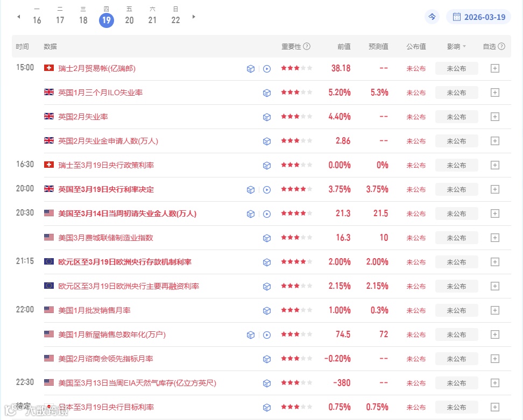This screenshot has width=523, height=420.
Task: Click the play icon on the US initial jobless claims row
Action: 267,213
